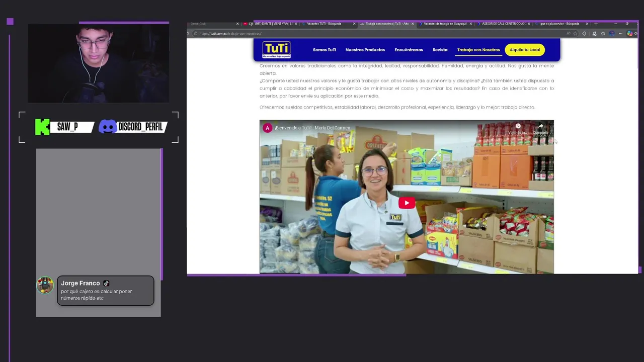This screenshot has height=362, width=644.
Task: Click the TikTok icon next to Jorge Franco
Action: pos(106,283)
